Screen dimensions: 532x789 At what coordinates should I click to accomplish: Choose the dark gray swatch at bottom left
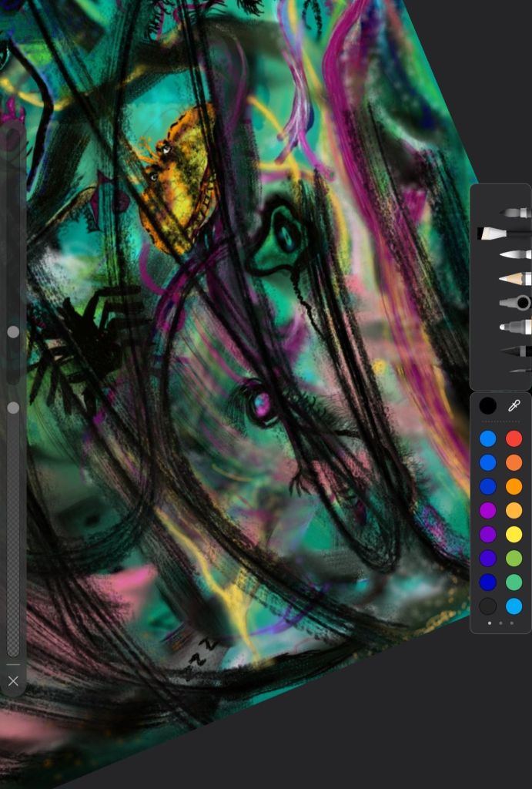coord(487,606)
